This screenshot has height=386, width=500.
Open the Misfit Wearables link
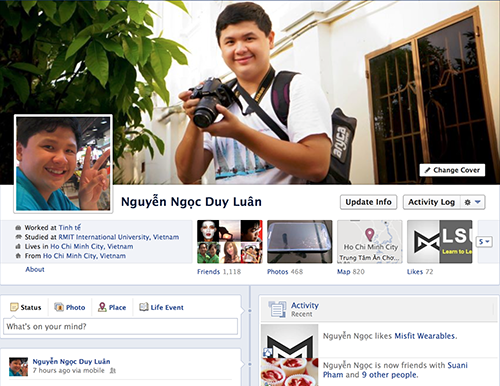[425, 336]
